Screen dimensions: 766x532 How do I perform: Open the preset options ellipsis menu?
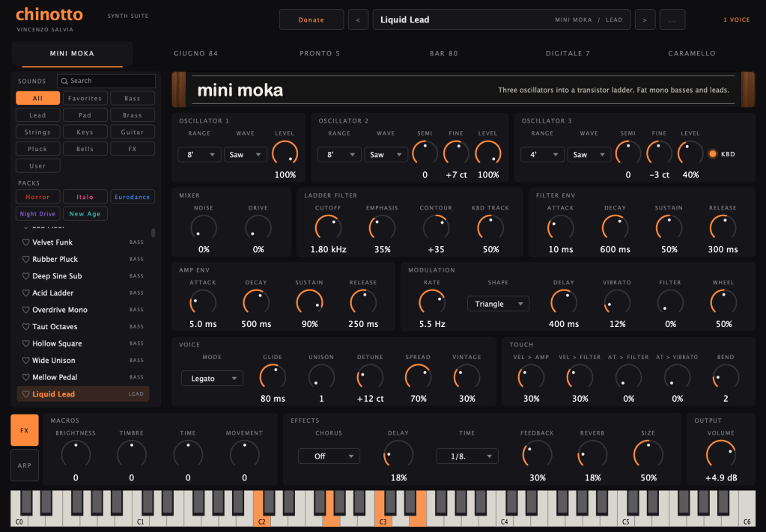coord(672,20)
